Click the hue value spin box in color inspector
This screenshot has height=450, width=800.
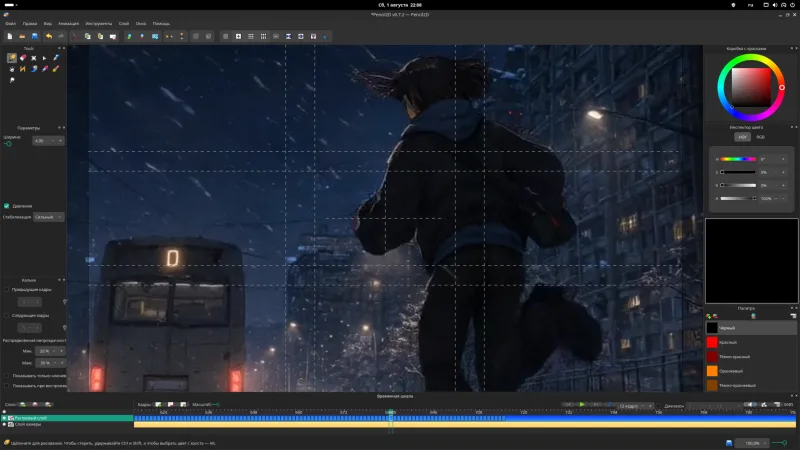pyautogui.click(x=773, y=159)
